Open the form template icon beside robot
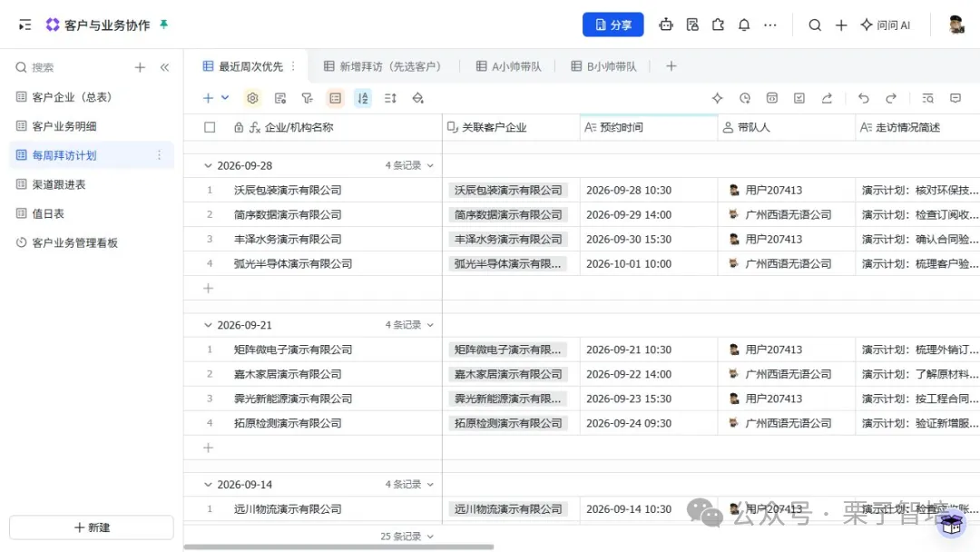This screenshot has width=980, height=552. pos(691,25)
